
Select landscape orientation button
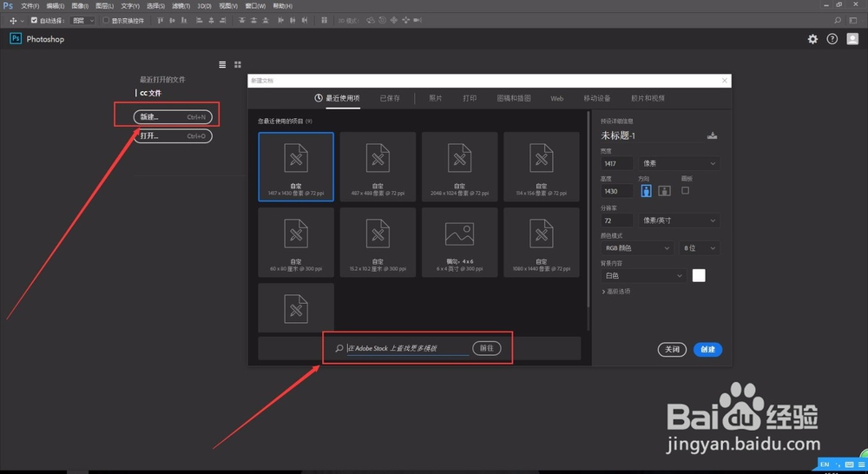664,191
